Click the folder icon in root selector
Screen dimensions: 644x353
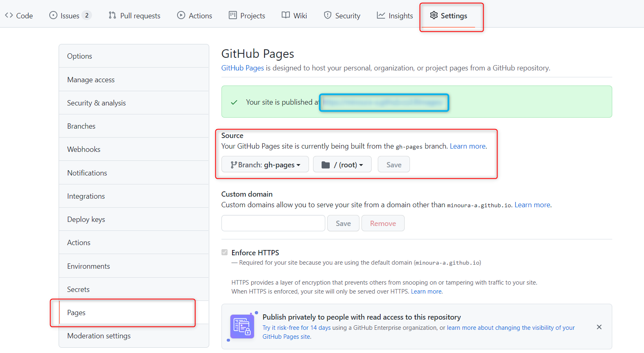coord(326,164)
